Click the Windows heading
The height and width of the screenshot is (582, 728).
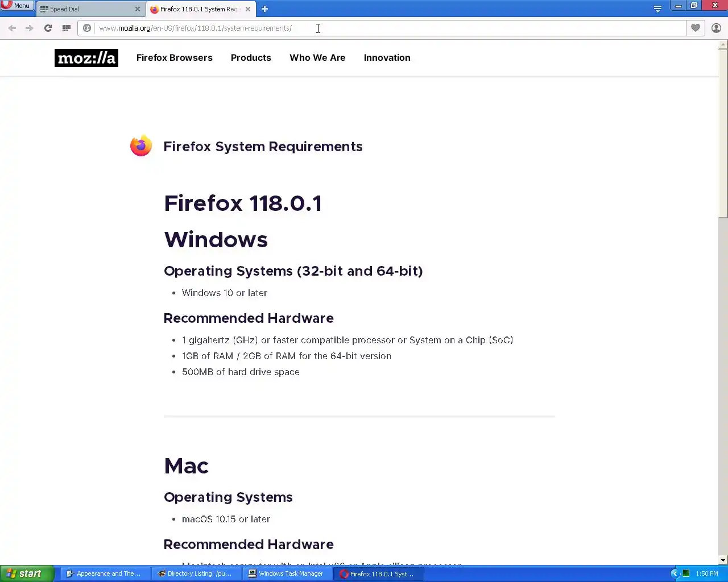tap(216, 240)
